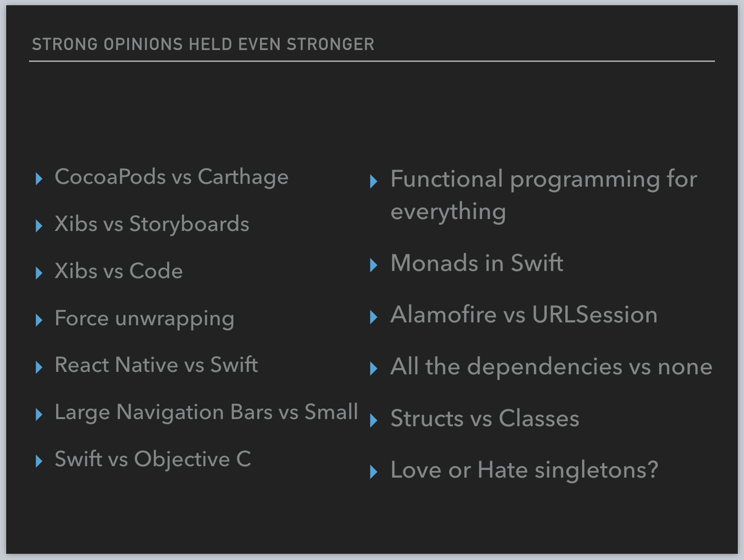The width and height of the screenshot is (744, 560).
Task: Click the bullet arrow next to Structs vs Classes
Action: pyautogui.click(x=373, y=420)
